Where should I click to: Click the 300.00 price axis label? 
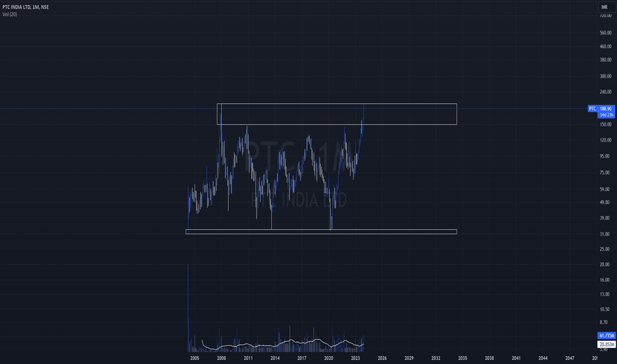[x=606, y=76]
